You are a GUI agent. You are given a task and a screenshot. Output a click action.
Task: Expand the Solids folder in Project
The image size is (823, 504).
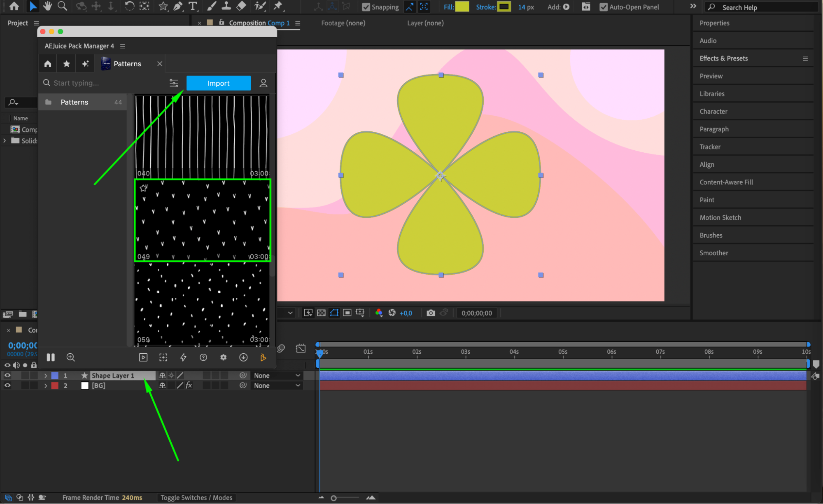click(5, 140)
